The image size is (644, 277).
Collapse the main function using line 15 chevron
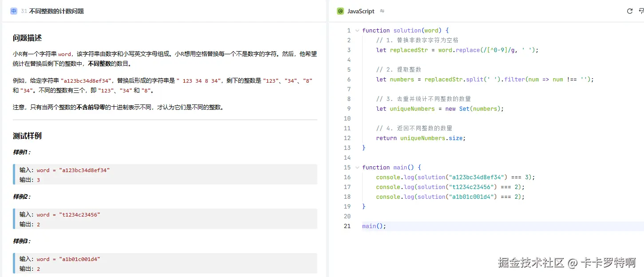pyautogui.click(x=357, y=167)
